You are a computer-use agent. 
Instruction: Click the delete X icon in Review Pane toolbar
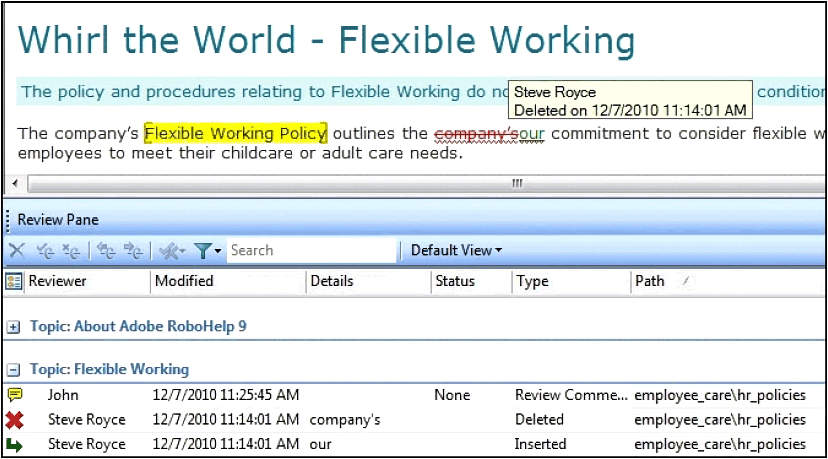coord(16,251)
